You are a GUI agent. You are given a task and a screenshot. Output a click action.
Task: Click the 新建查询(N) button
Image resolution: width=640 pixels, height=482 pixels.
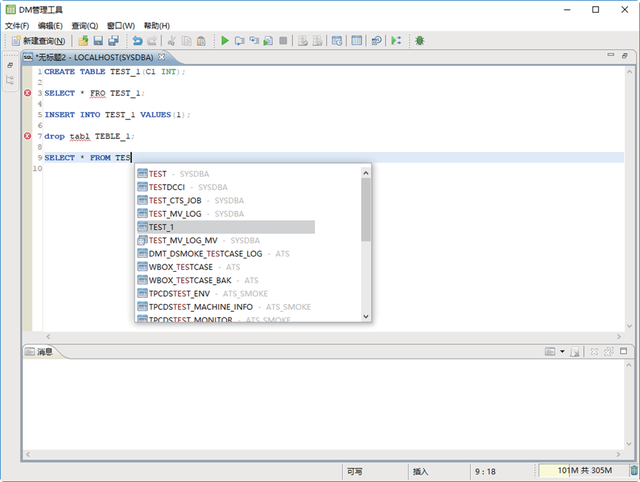pos(40,41)
